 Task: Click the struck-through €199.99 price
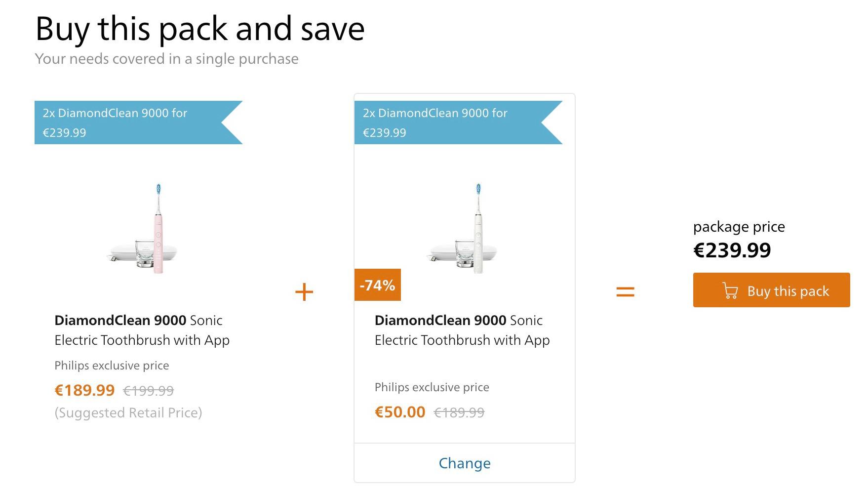148,391
